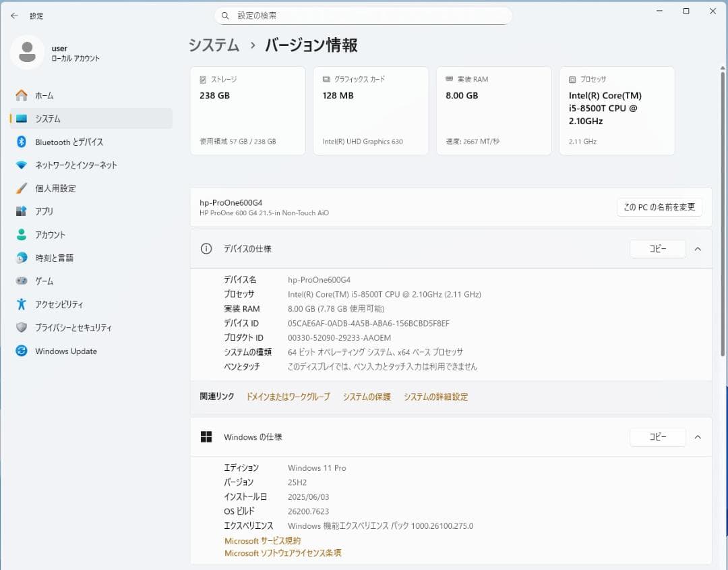Click the OS build 26200.7623 value
728x570 pixels.
(x=308, y=511)
